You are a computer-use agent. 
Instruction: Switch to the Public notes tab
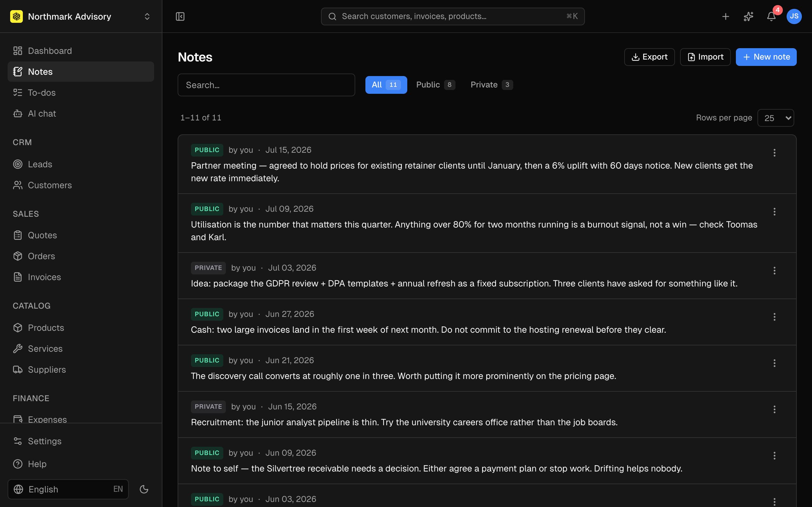pyautogui.click(x=435, y=85)
